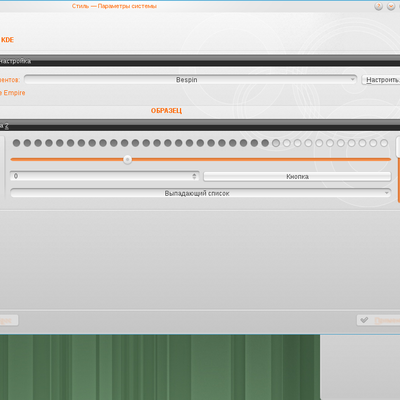
Task: Click the dotted progress indicator row
Action: pos(200,143)
